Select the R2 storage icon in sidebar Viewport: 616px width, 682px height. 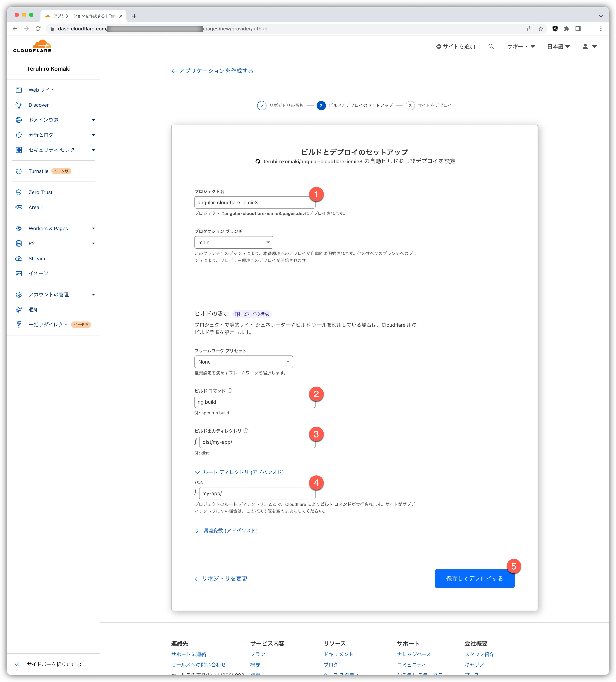click(x=19, y=243)
